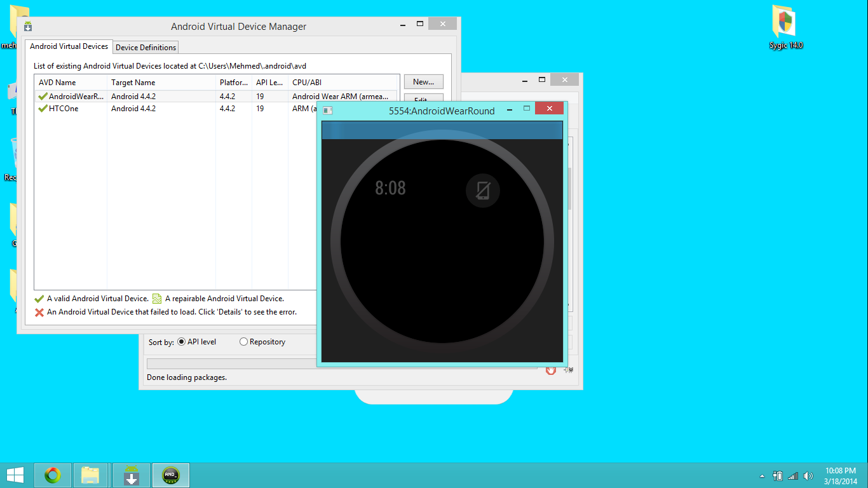This screenshot has height=488, width=868.
Task: Click the red X failed-to-load legend icon
Action: (39, 313)
